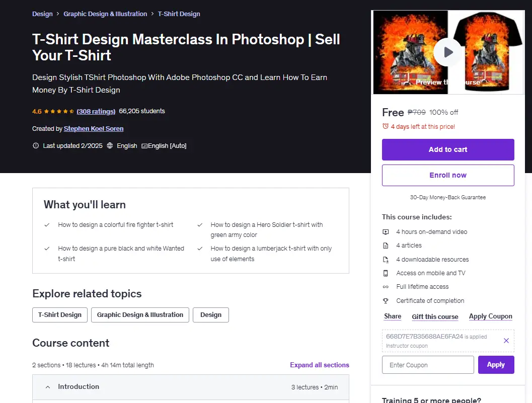This screenshot has width=532, height=403.
Task: Click the globe language icon
Action: (110, 145)
